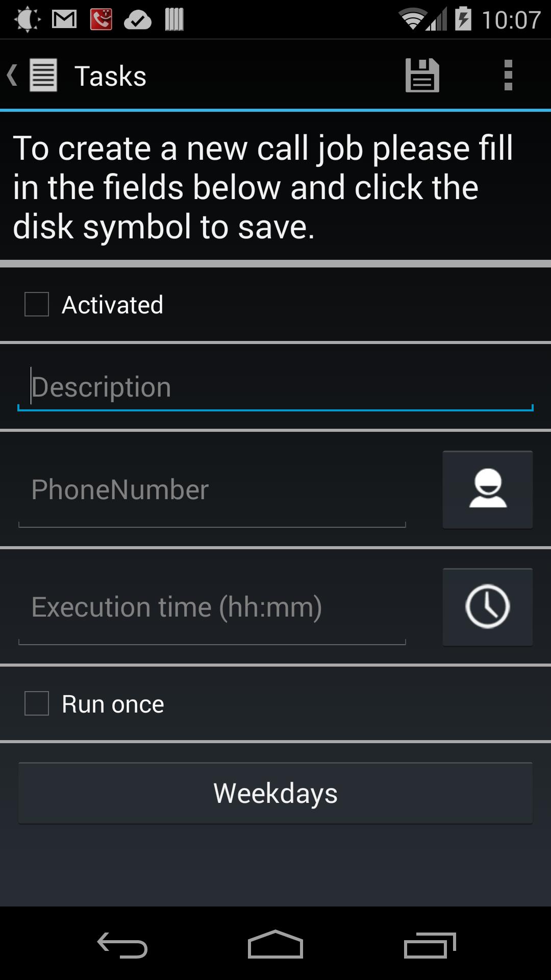Tap the Tasks title in action bar
Screen dimensions: 551x980
tap(110, 76)
